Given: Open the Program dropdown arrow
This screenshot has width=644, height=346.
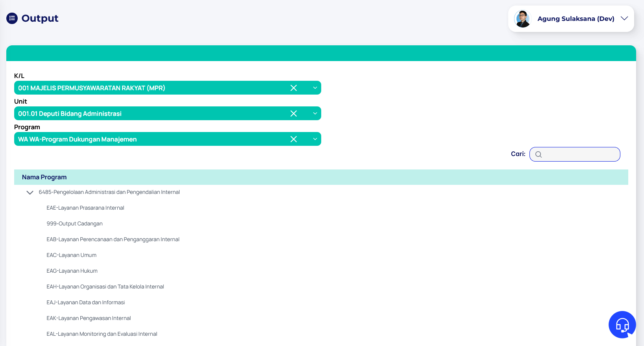Looking at the screenshot, I should tap(315, 139).
